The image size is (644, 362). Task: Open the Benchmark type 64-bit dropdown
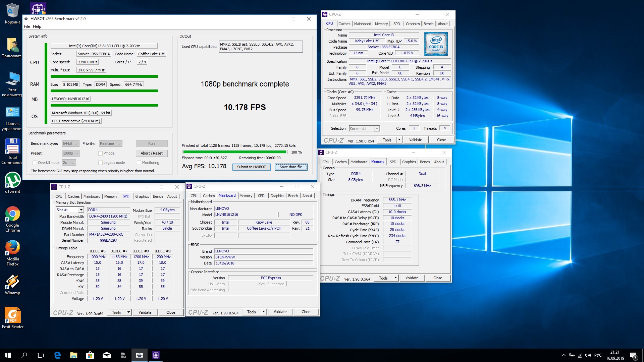(70, 143)
